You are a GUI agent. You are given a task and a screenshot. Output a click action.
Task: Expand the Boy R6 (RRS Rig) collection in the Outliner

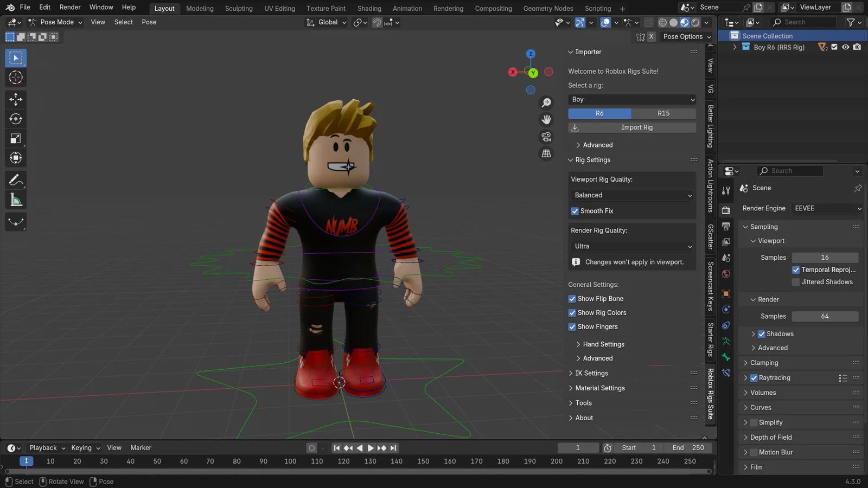point(735,47)
